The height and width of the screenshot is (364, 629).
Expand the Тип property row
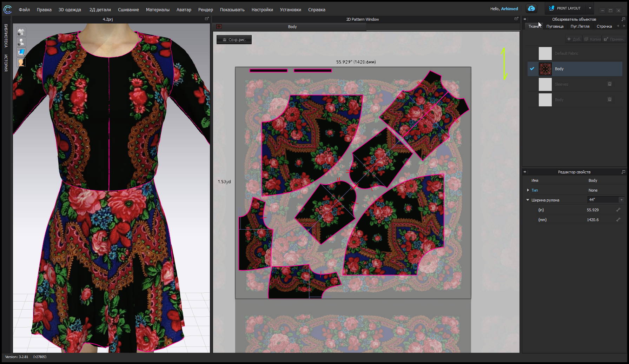pos(528,190)
